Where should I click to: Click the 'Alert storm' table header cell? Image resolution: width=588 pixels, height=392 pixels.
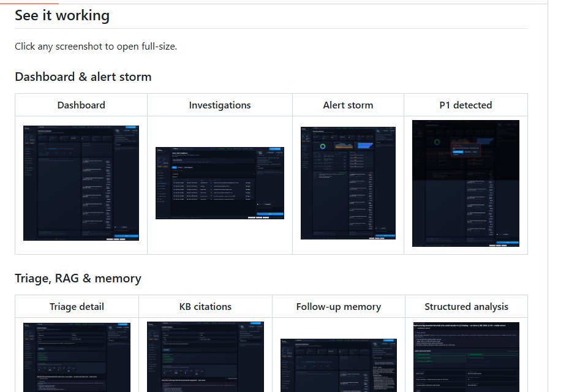(x=348, y=105)
